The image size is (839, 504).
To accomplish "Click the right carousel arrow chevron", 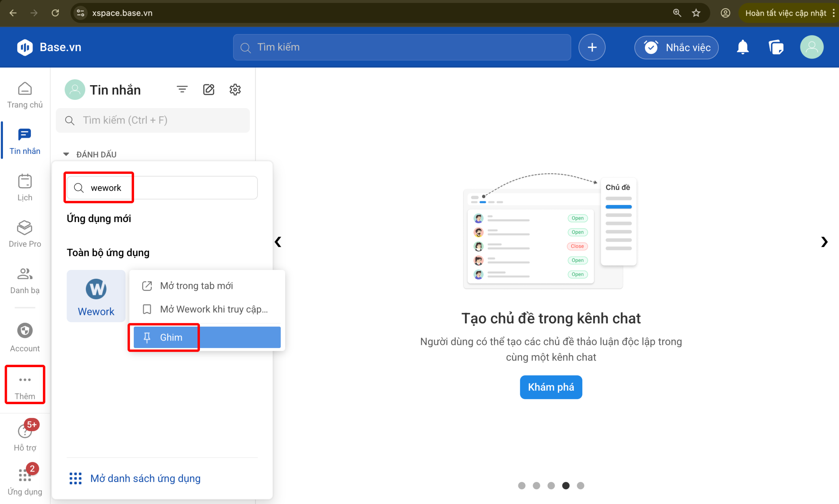I will coord(825,241).
